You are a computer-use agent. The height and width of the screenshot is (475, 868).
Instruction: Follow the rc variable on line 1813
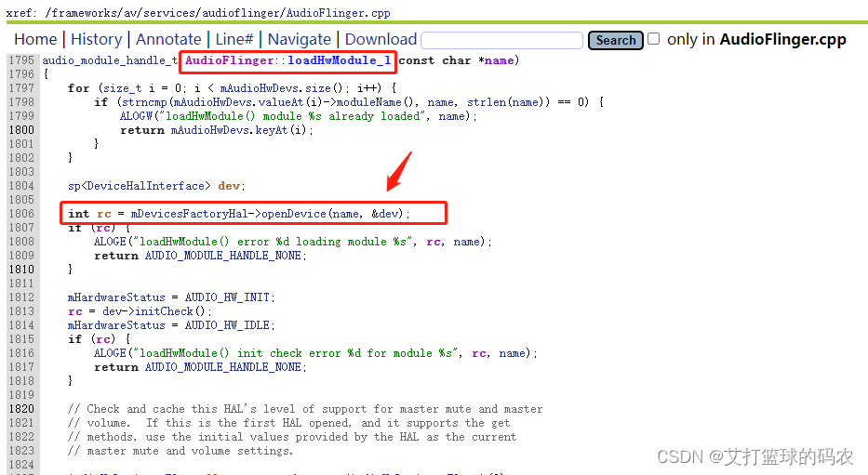tap(75, 311)
